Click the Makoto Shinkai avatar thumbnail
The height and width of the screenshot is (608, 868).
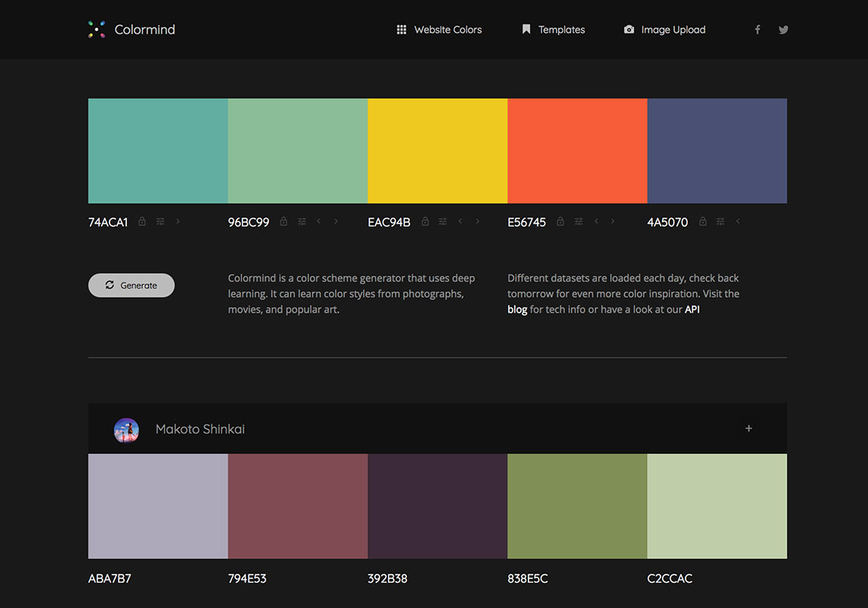pyautogui.click(x=126, y=430)
